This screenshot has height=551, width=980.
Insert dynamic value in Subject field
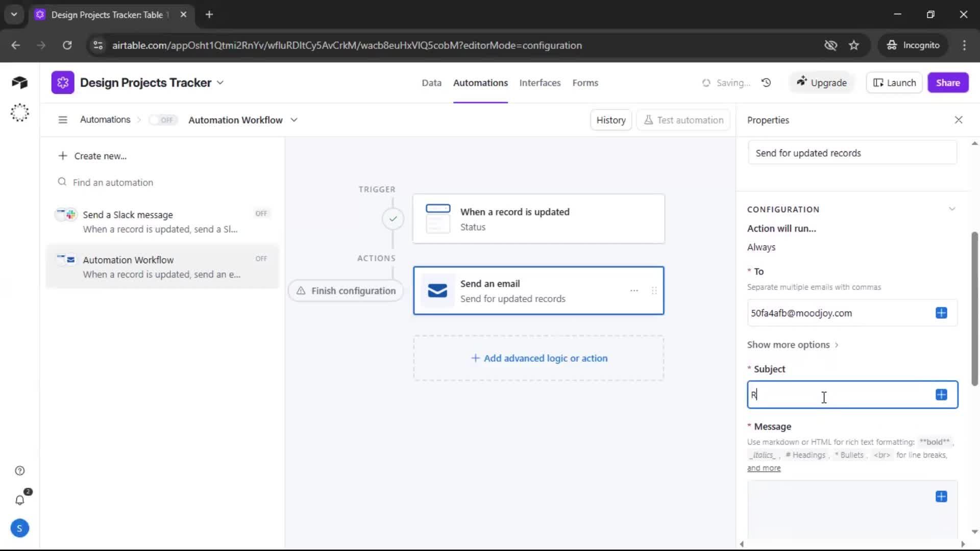point(941,394)
